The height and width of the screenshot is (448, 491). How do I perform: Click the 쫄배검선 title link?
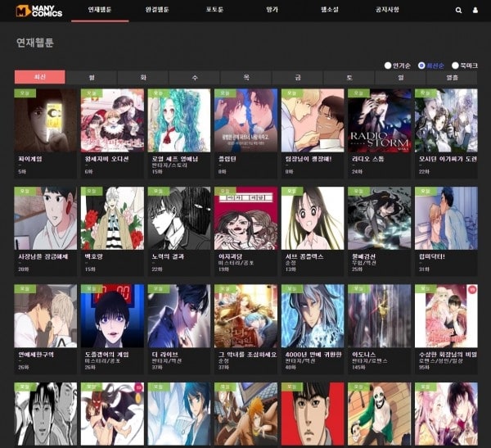(x=364, y=256)
